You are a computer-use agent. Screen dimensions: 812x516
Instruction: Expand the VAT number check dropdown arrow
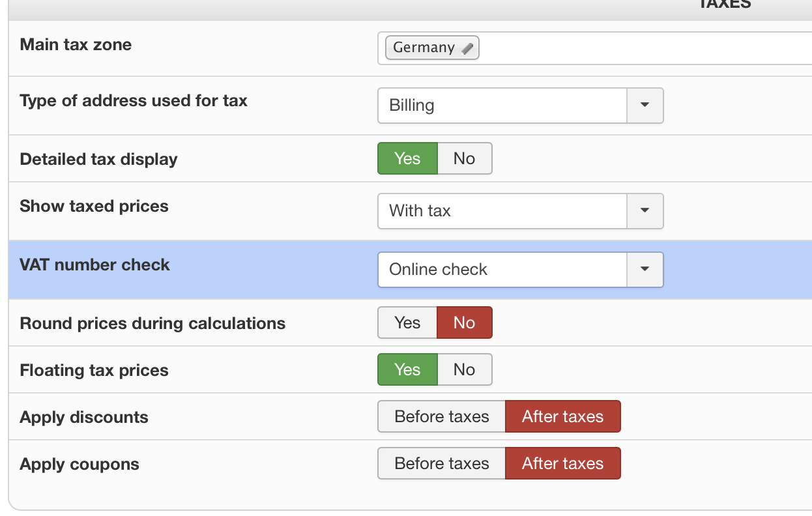[645, 270]
